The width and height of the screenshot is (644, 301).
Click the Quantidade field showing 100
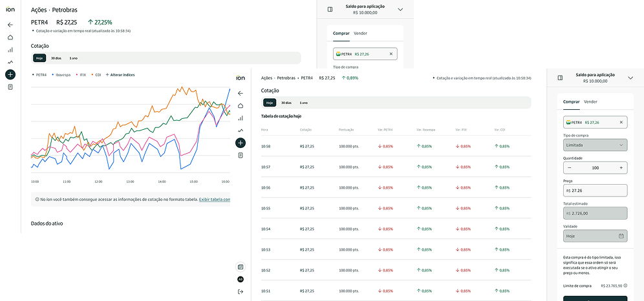coord(595,167)
